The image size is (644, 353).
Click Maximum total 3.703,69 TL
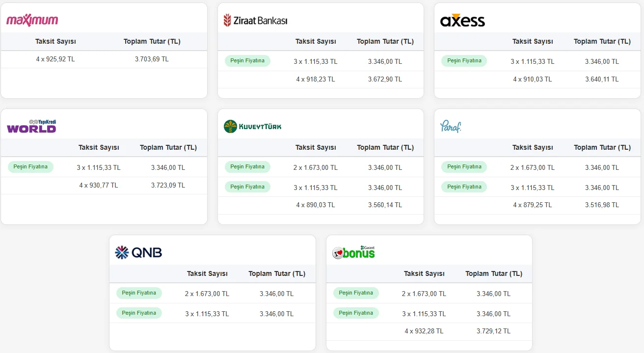coord(152,59)
